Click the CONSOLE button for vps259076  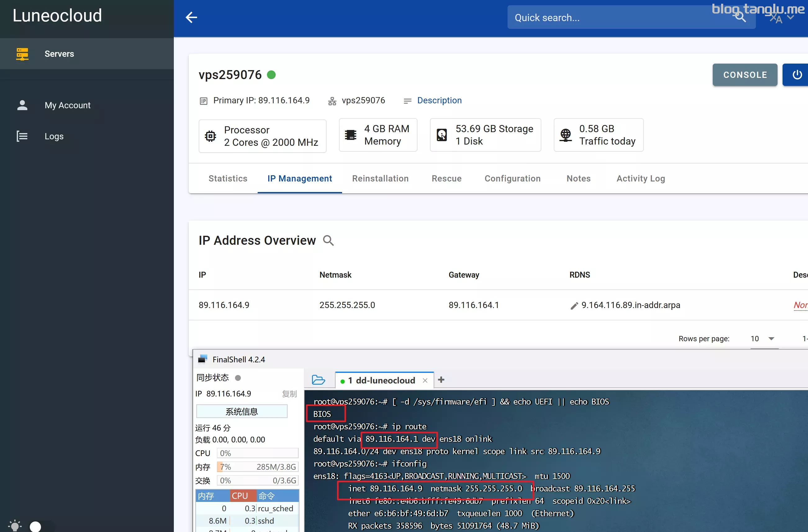tap(746, 75)
